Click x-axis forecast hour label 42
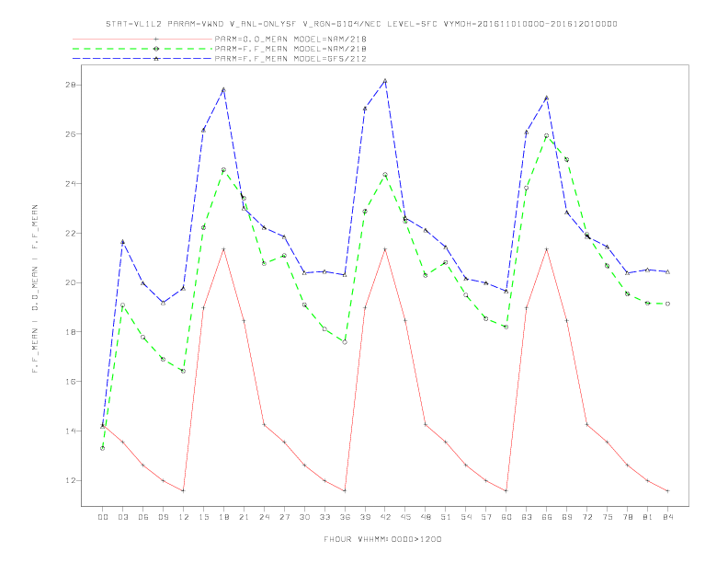 tap(385, 517)
